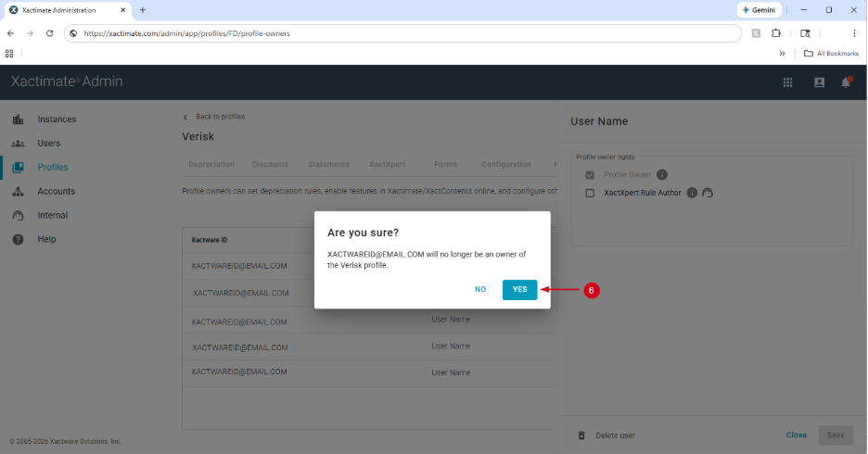Click the Back to profiles link
The width and height of the screenshot is (868, 454).
tap(221, 117)
